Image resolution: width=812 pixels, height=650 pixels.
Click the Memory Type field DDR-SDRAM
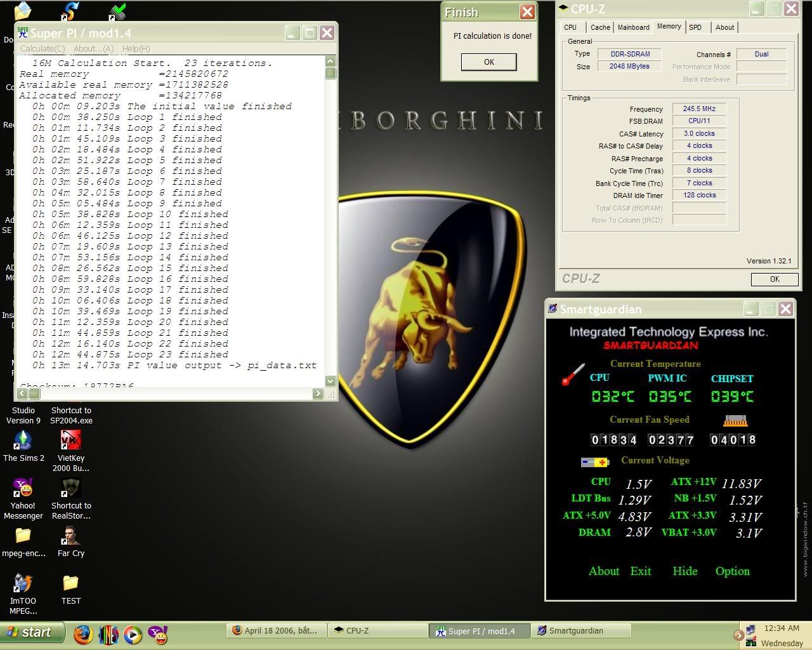click(x=629, y=54)
